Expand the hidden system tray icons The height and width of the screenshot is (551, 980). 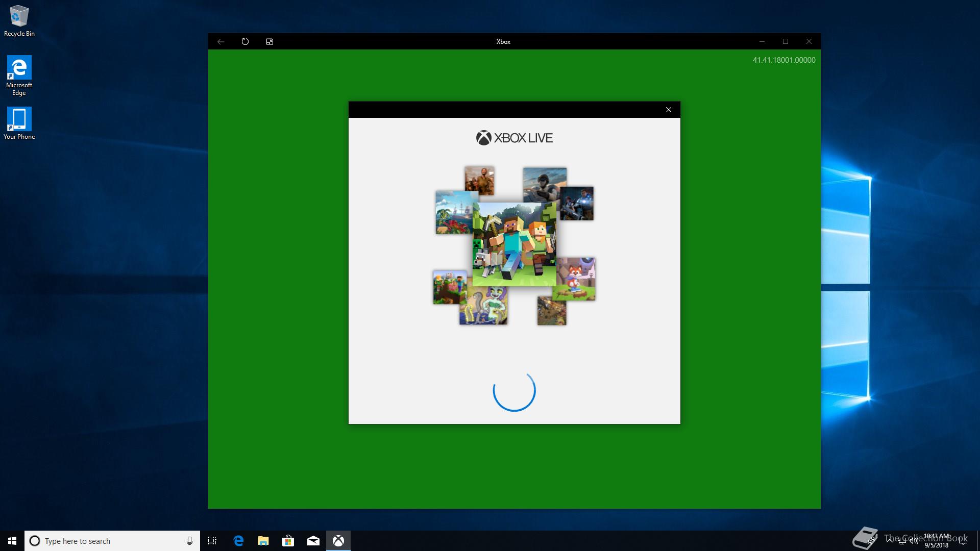click(890, 540)
